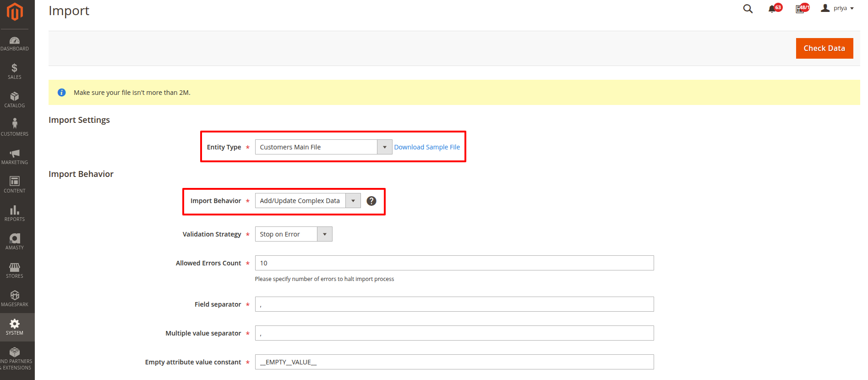The width and height of the screenshot is (868, 380).
Task: Open the Magespark menu
Action: 15,299
